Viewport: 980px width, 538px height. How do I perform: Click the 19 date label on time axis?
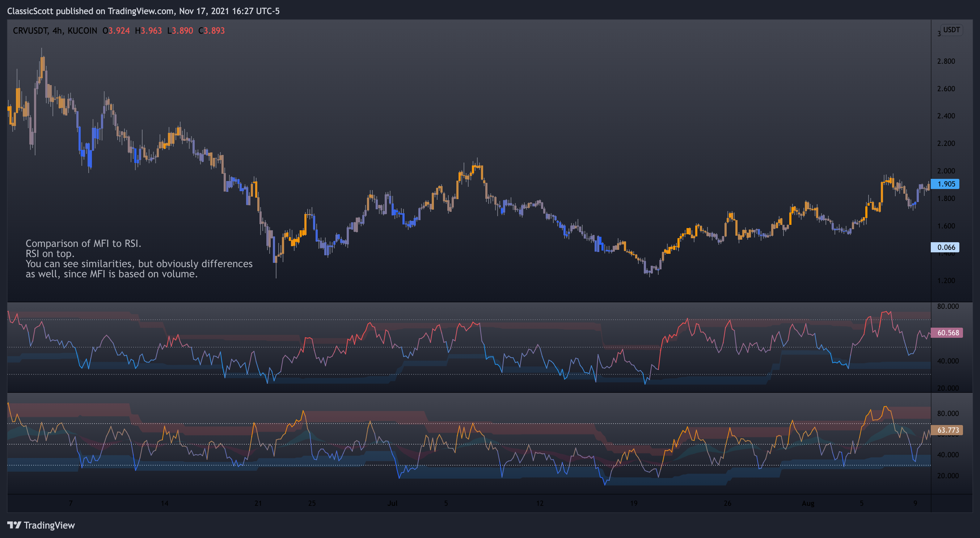pos(634,503)
